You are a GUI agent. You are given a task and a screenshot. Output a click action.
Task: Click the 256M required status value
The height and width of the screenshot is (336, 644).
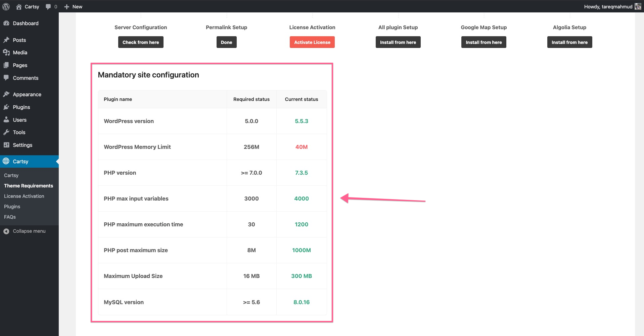point(251,147)
